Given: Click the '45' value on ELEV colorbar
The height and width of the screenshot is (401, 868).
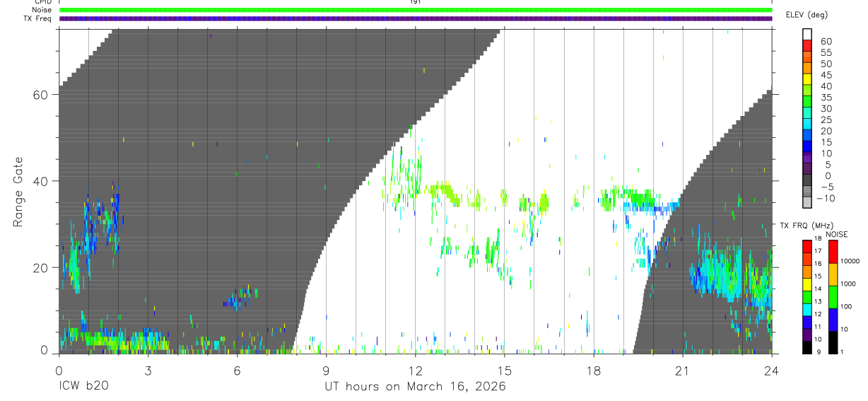Looking at the screenshot, I should (x=826, y=76).
